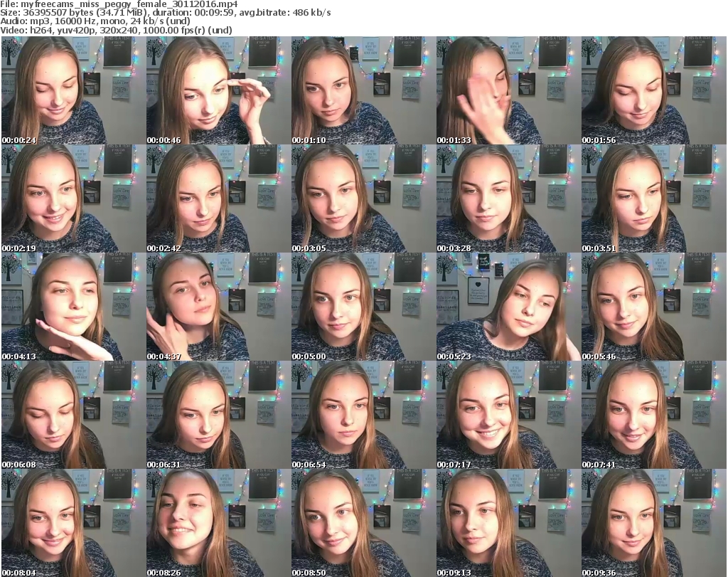Click the thumbnail timestamped 00:00:24
The width and height of the screenshot is (728, 577).
click(x=73, y=90)
